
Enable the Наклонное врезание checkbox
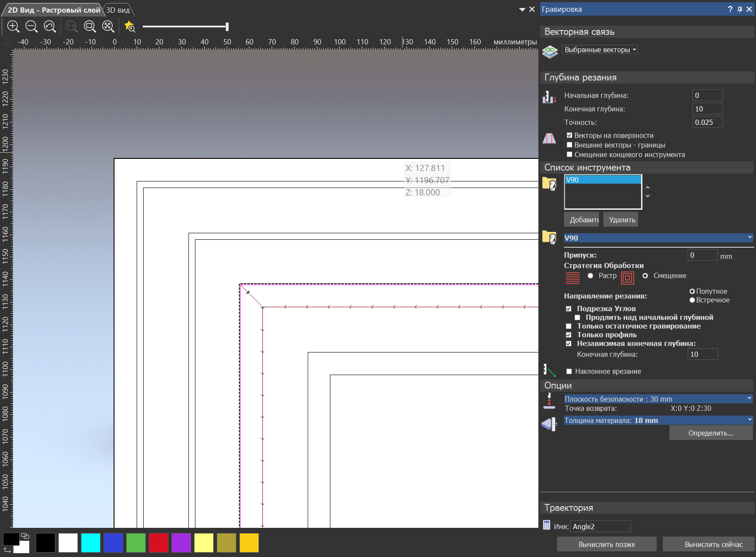[569, 372]
